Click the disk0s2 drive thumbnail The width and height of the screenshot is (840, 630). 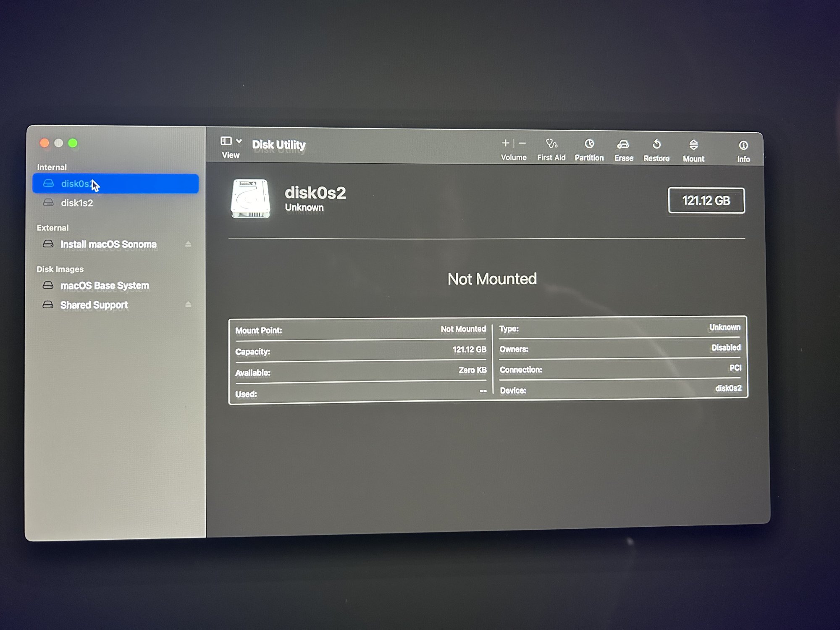point(250,199)
